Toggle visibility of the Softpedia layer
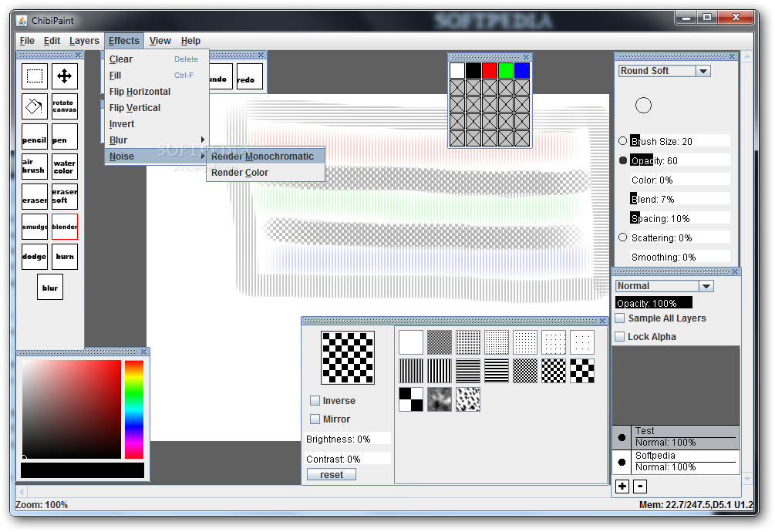This screenshot has width=775, height=532. pyautogui.click(x=622, y=462)
